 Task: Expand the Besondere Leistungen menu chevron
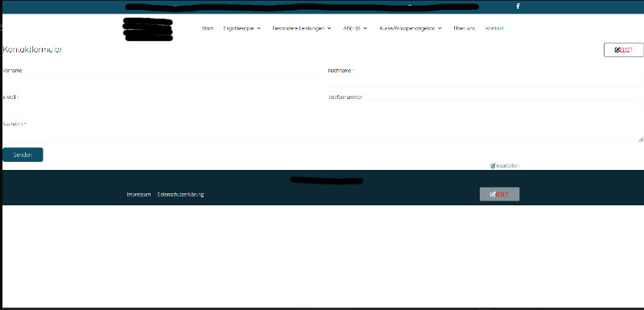(x=329, y=28)
